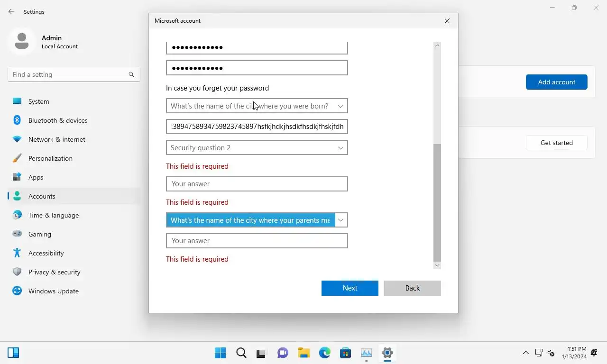607x364 pixels.
Task: Click the Your answer field under Security question 2
Action: pos(257,184)
